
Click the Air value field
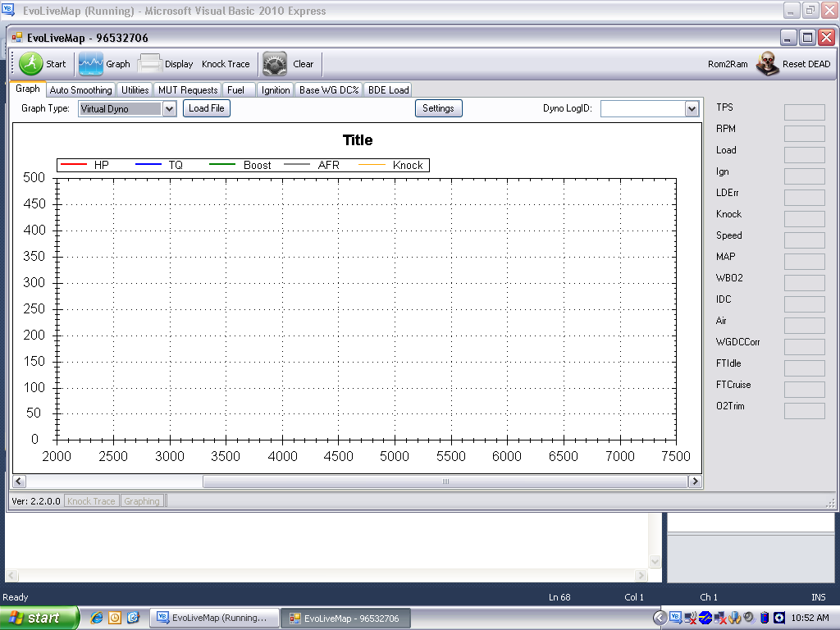click(804, 326)
